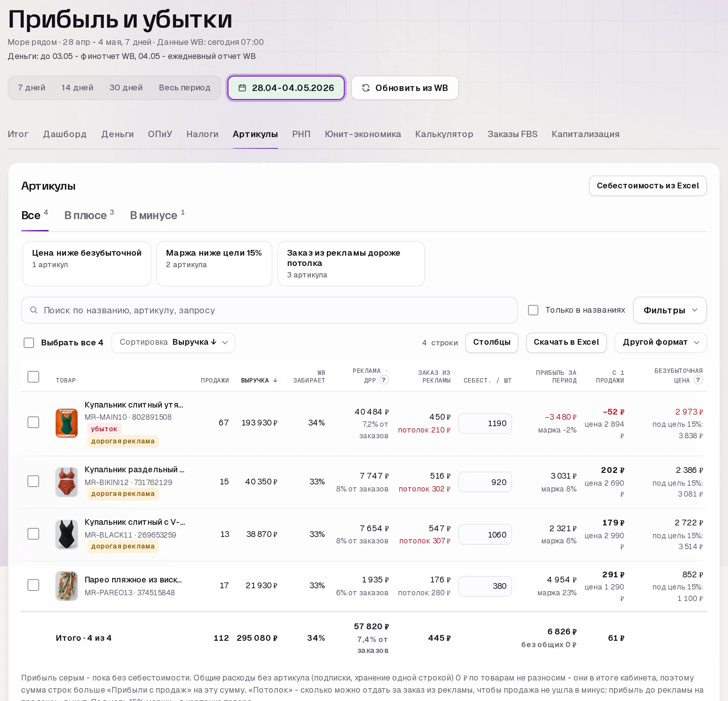Edit the cost field showing 380
Screen dimensions: 728x701
pyautogui.click(x=485, y=586)
